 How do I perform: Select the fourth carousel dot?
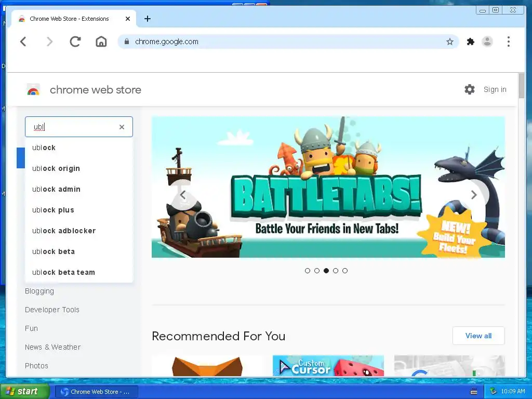pos(336,270)
